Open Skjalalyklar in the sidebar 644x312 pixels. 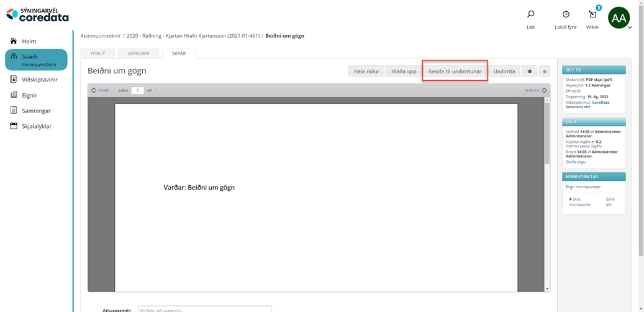tap(37, 126)
